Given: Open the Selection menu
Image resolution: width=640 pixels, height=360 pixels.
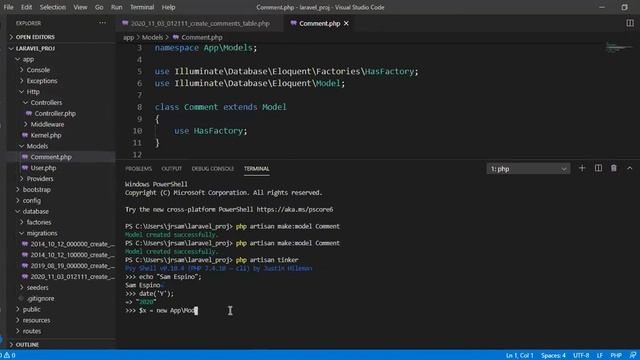Looking at the screenshot, I should [53, 7].
